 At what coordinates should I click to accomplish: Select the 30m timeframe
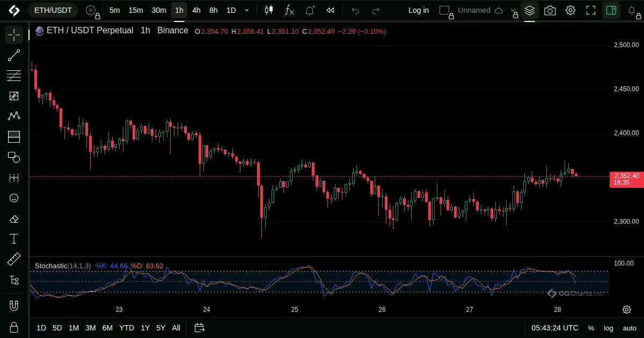pyautogui.click(x=159, y=10)
